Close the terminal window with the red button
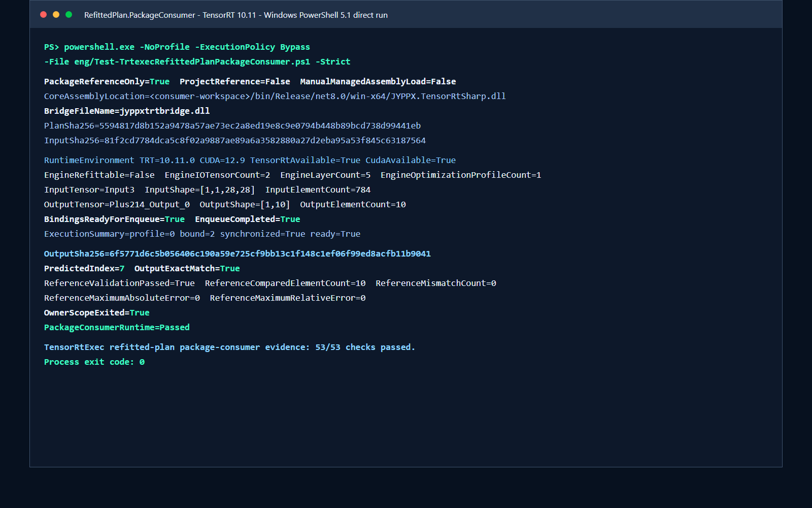The image size is (812, 508). [x=43, y=15]
